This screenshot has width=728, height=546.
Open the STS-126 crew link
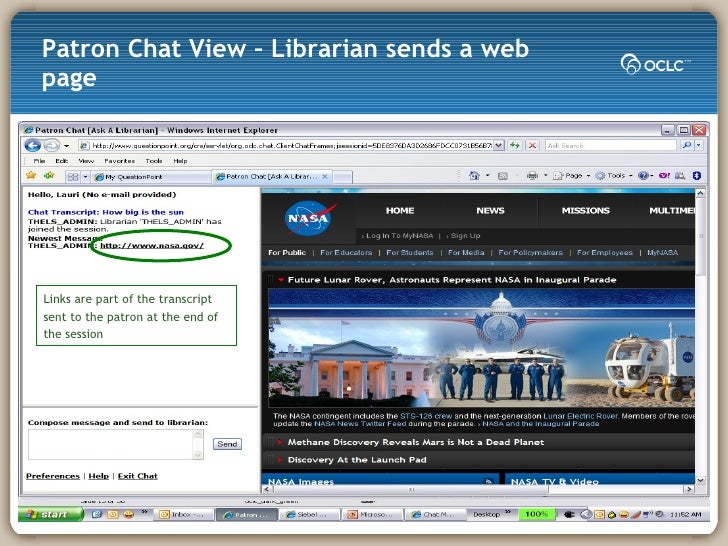pos(426,416)
